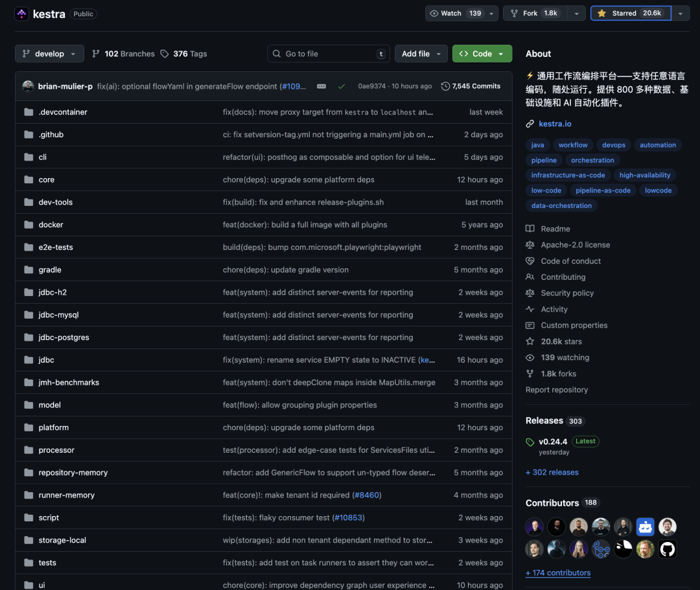This screenshot has height=590, width=700.
Task: Click the folder icon beside jdbc-mysql
Action: click(x=29, y=315)
